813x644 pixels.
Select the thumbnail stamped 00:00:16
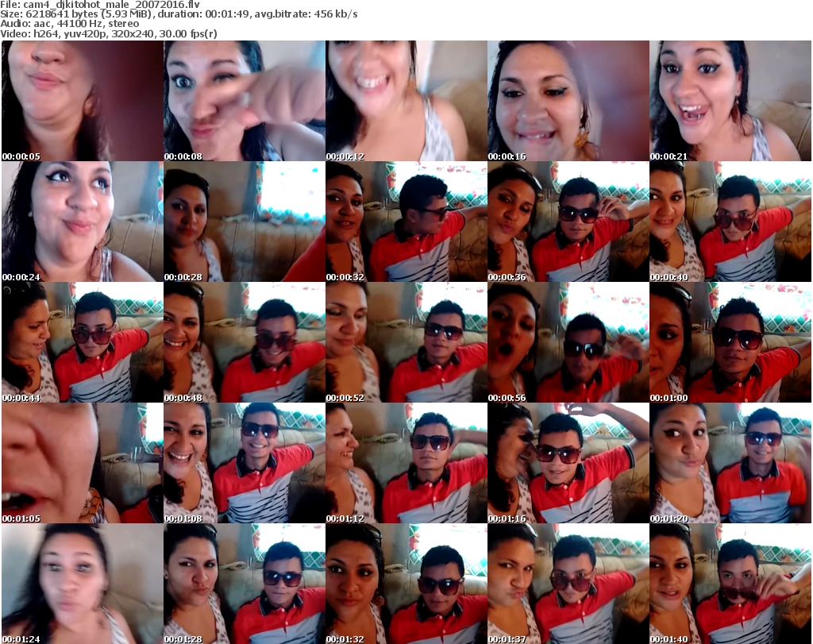[568, 101]
